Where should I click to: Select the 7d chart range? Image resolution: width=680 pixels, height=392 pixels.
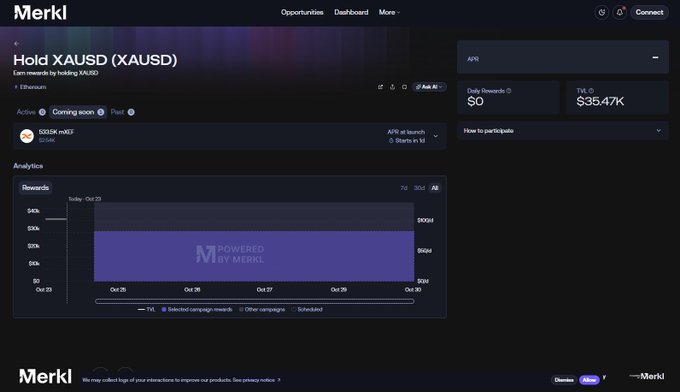click(404, 188)
